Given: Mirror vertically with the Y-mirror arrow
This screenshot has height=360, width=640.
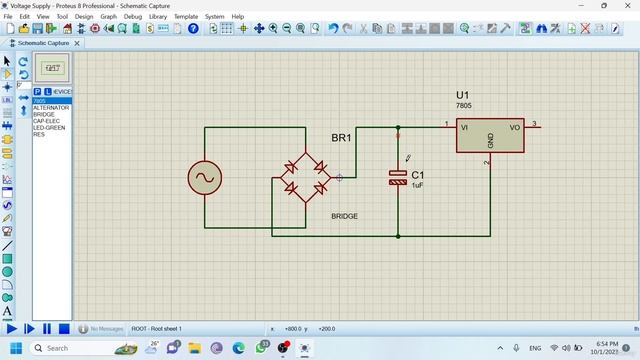Looking at the screenshot, I should [23, 110].
